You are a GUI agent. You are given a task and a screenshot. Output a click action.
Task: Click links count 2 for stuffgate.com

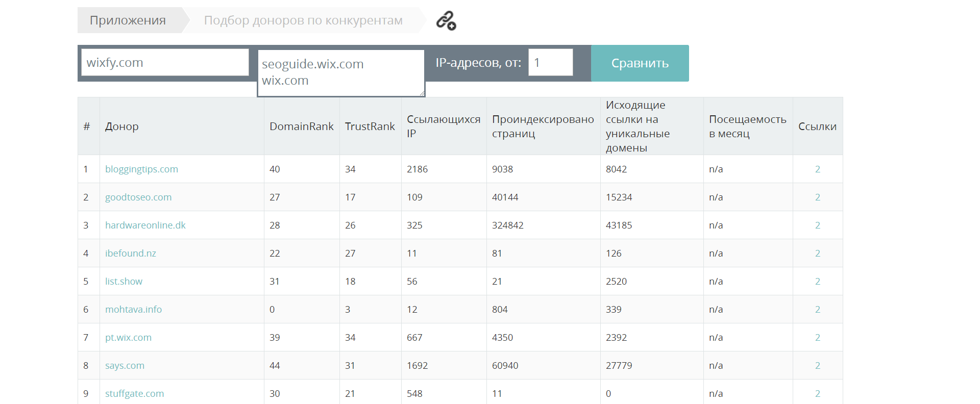tap(818, 394)
